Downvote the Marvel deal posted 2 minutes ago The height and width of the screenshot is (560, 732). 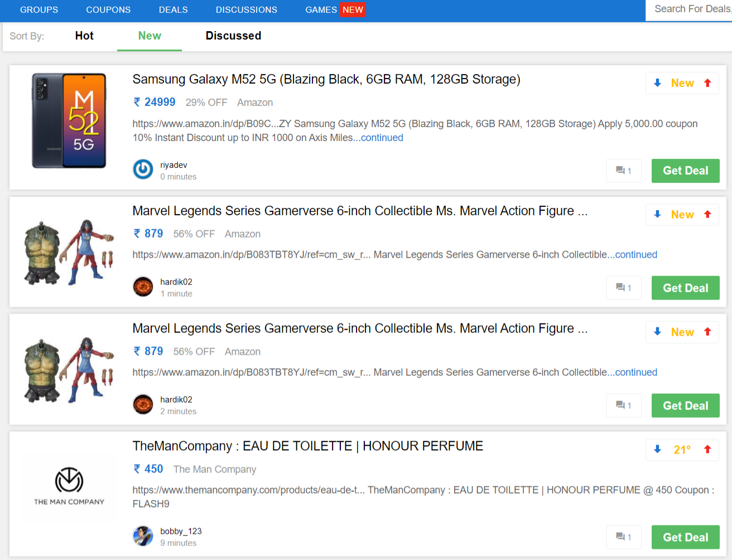657,332
